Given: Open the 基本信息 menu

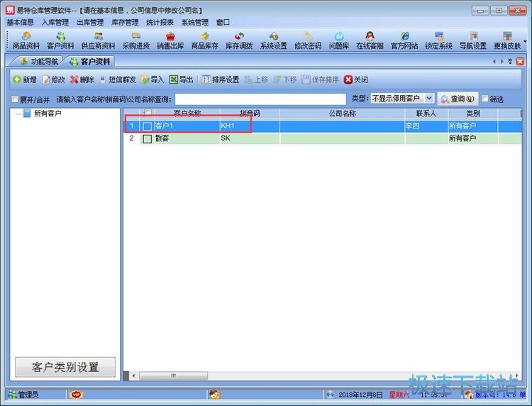Looking at the screenshot, I should click(20, 23).
